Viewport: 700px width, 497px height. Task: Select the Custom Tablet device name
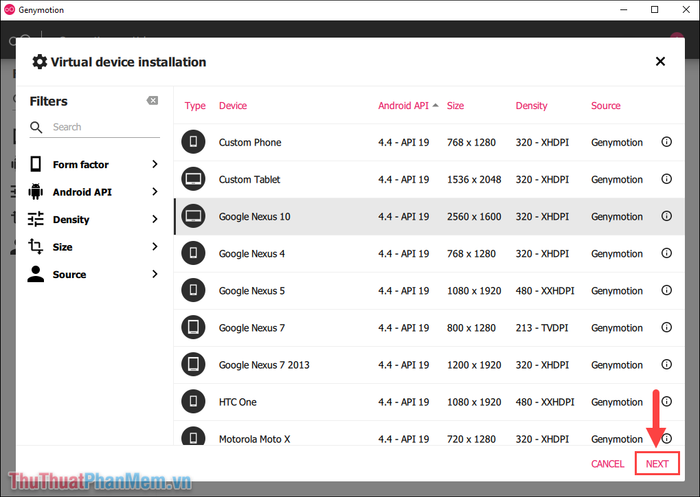click(x=249, y=180)
